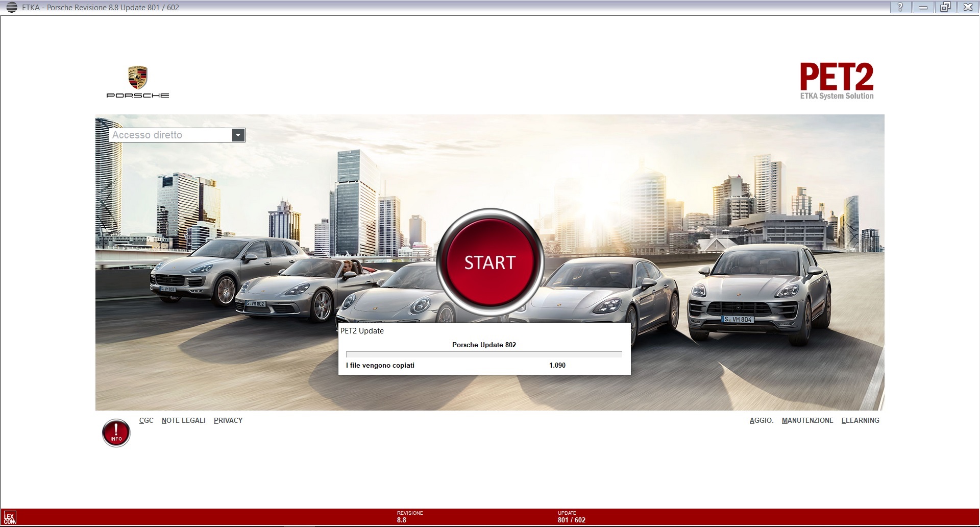Open the AGGIO. update link
The image size is (980, 527).
[762, 420]
